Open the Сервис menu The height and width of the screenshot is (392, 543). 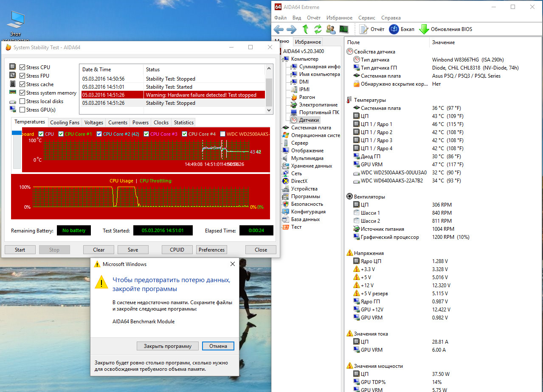(367, 18)
